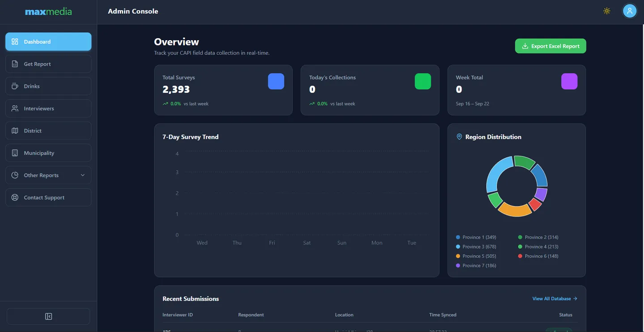Image resolution: width=644 pixels, height=332 pixels.
Task: Click the red Province 6 donut segment
Action: point(535,204)
